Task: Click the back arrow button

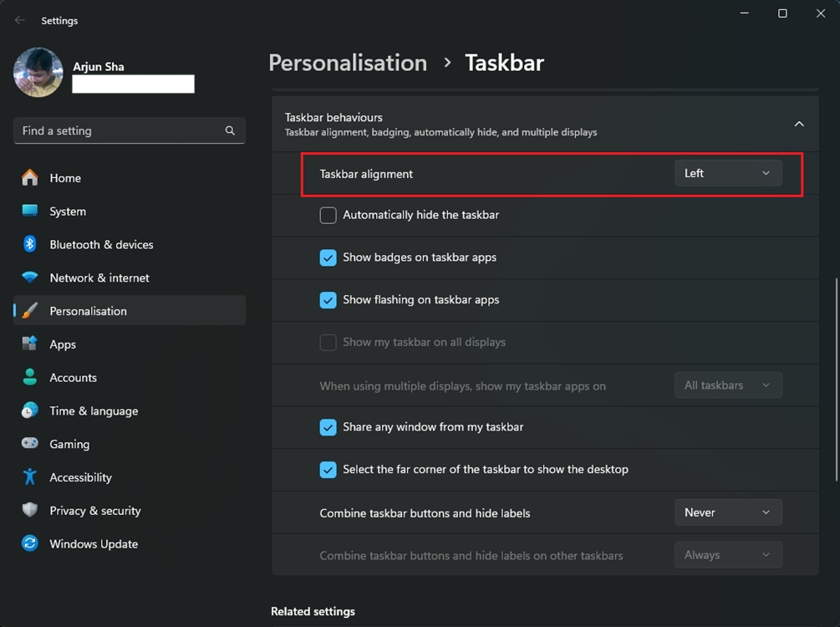Action: point(18,19)
